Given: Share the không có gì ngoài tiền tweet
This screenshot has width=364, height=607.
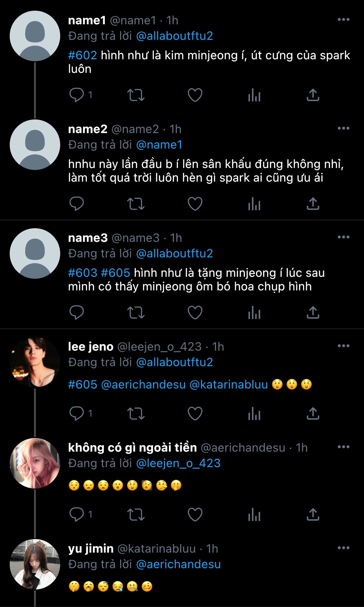Looking at the screenshot, I should (x=313, y=515).
